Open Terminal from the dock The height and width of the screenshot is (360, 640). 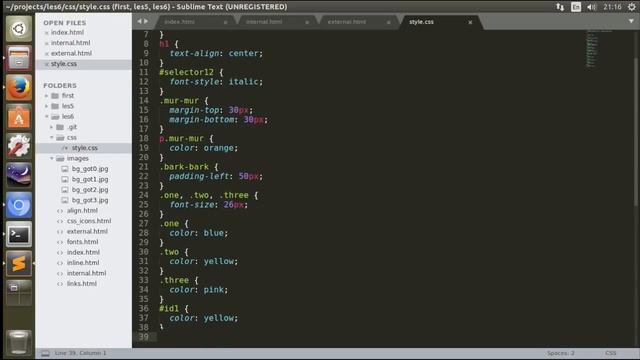coord(19,234)
